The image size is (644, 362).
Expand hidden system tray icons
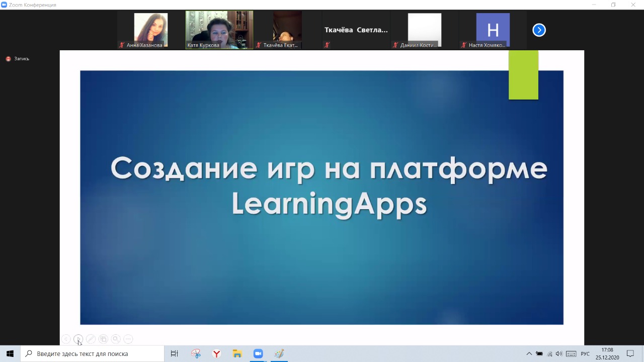[x=529, y=354]
